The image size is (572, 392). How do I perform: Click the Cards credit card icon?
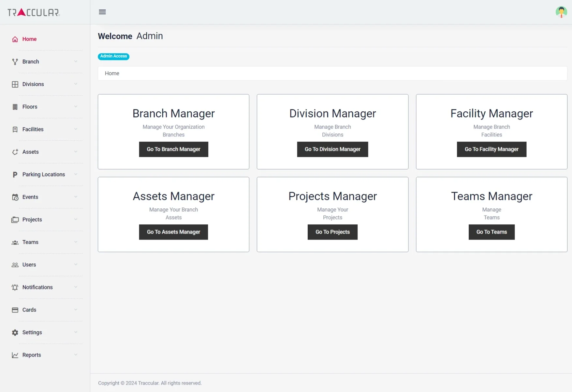[x=15, y=310]
